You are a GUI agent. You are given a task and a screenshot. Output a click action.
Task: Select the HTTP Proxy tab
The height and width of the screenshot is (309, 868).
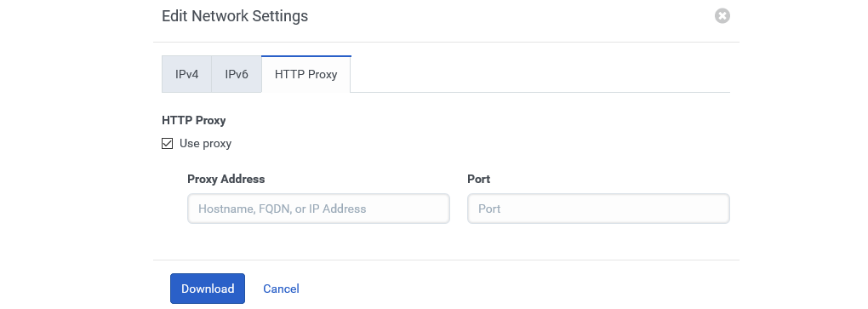[306, 74]
